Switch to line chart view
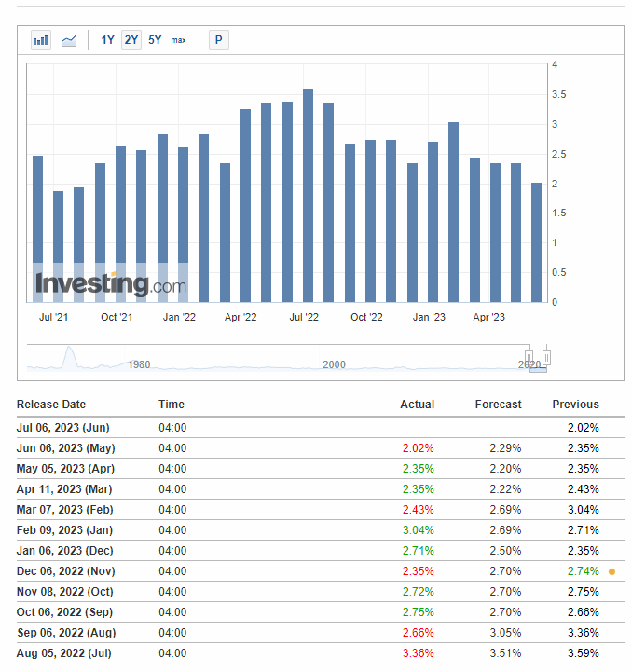This screenshot has height=672, width=632. coord(68,40)
